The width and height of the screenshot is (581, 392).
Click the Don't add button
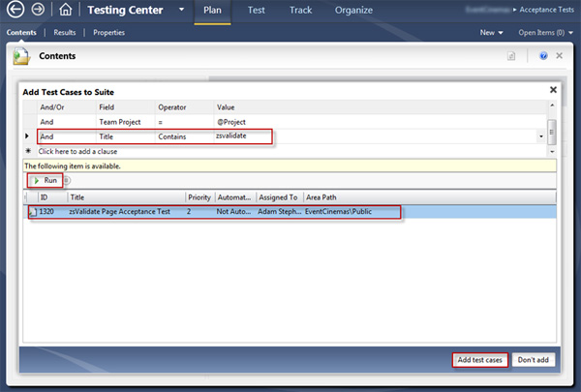tap(531, 359)
